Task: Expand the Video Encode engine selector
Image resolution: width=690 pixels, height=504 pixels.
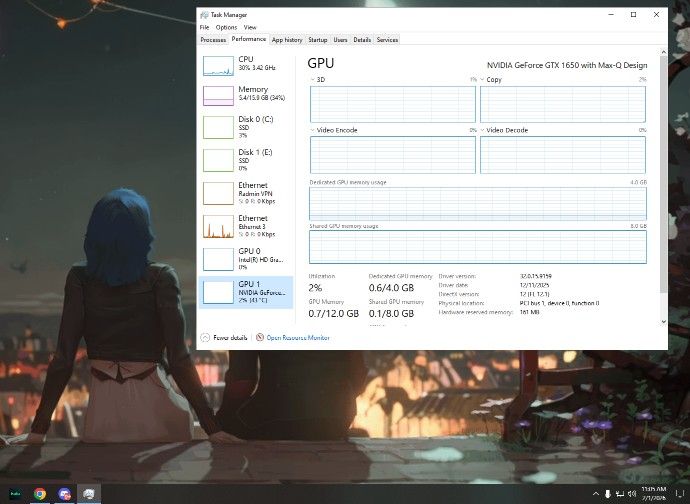Action: point(313,130)
